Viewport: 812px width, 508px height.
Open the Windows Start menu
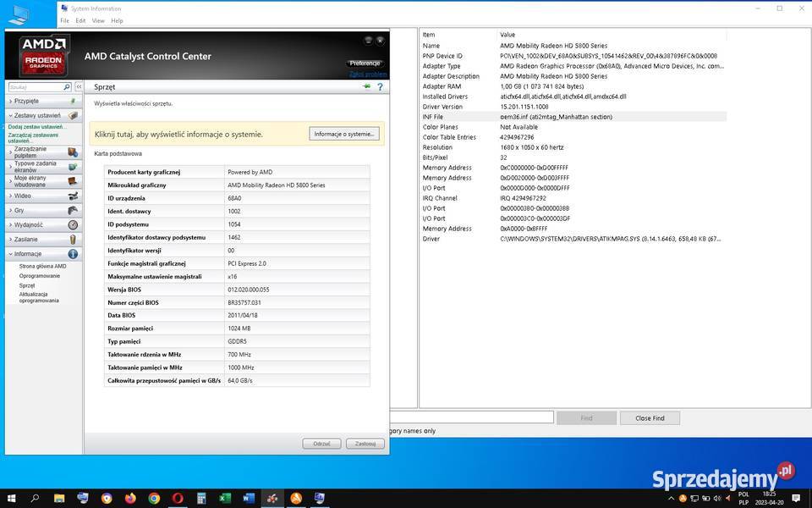11,498
